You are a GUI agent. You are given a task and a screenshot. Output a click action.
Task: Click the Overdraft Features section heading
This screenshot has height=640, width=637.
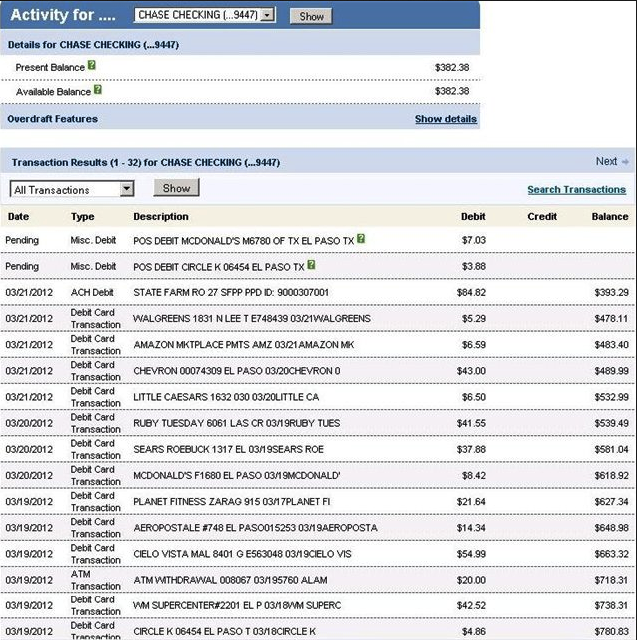tap(52, 119)
